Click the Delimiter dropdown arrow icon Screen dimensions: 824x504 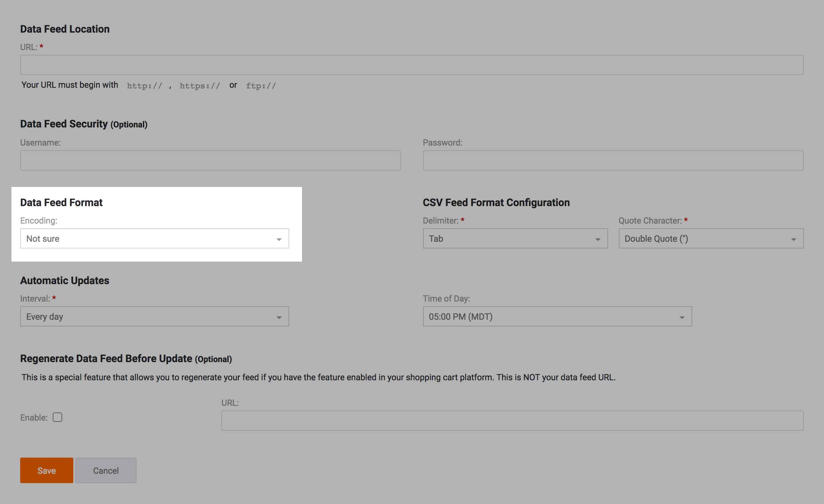598,239
